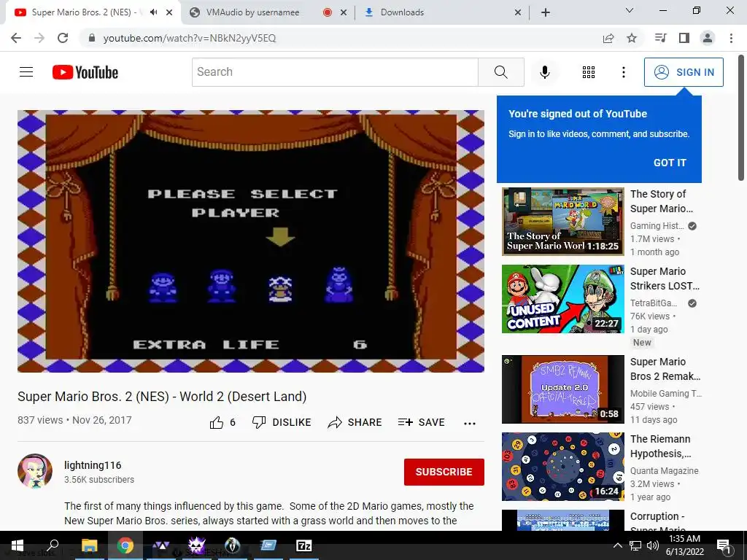Image resolution: width=747 pixels, height=560 pixels.
Task: Open the YouTube apps grid
Action: (589, 72)
